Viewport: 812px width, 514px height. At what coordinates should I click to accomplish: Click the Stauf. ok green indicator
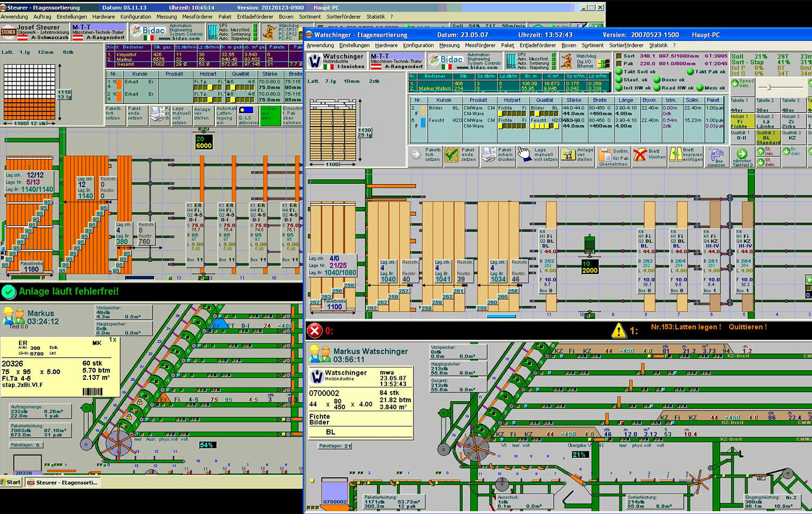pos(619,80)
